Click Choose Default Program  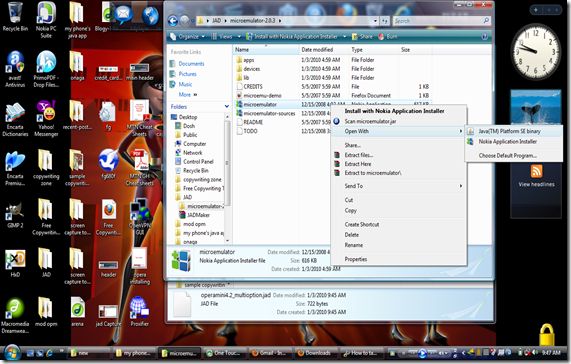coord(508,155)
